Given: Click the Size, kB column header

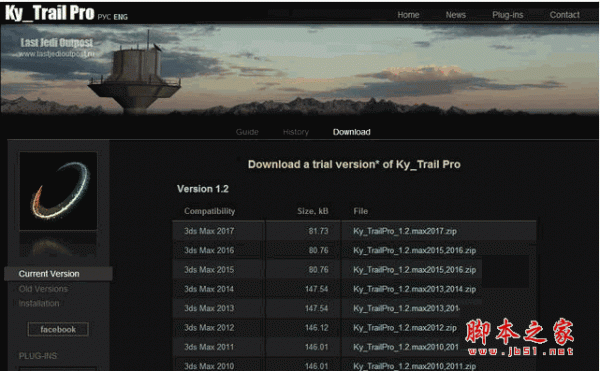Looking at the screenshot, I should coord(313,211).
